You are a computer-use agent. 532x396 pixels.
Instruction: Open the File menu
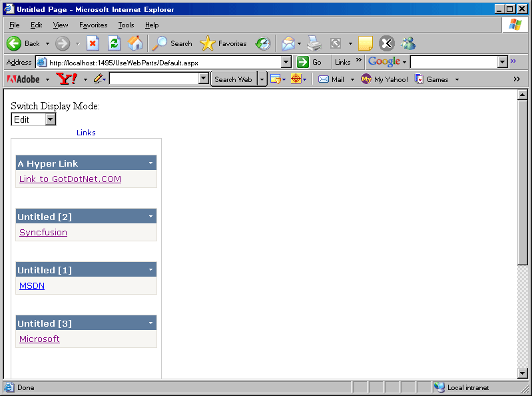pos(14,25)
